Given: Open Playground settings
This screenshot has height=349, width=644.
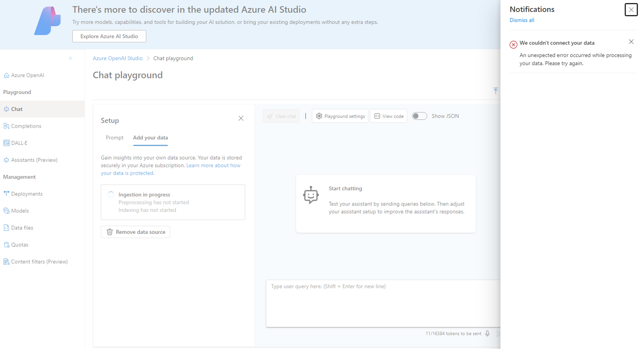Looking at the screenshot, I should 340,116.
